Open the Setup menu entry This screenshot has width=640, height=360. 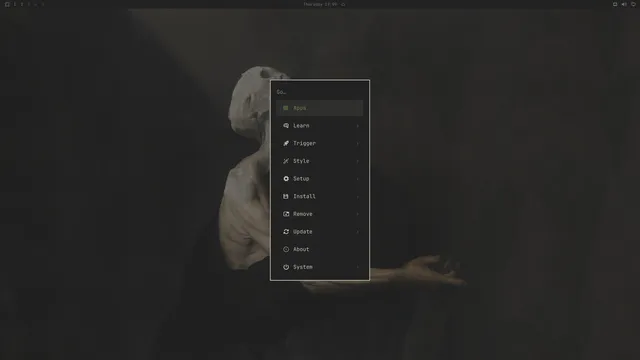click(x=320, y=179)
